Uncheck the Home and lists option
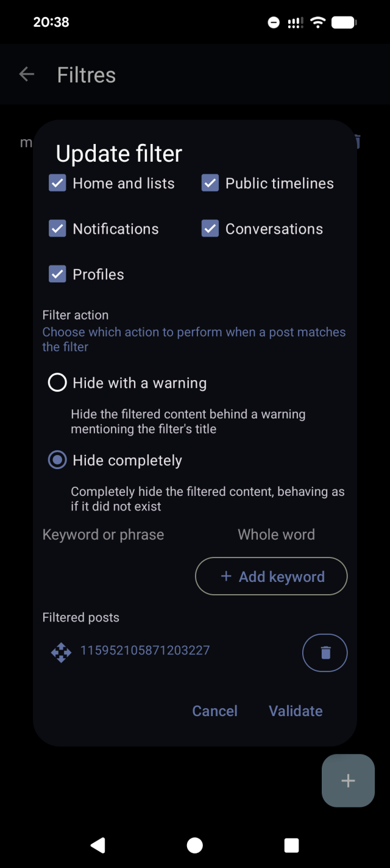The image size is (390, 868). point(57,182)
